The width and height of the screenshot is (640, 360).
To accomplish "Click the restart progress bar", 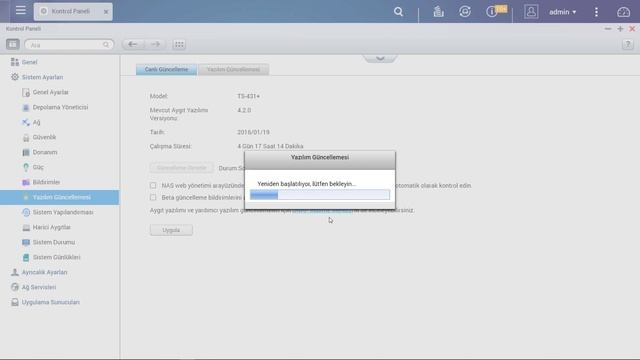I will tap(320, 195).
